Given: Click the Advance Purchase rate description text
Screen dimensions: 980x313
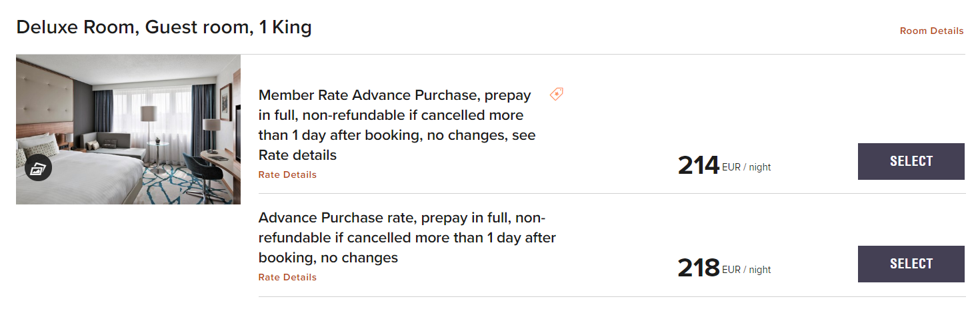Looking at the screenshot, I should [x=407, y=238].
